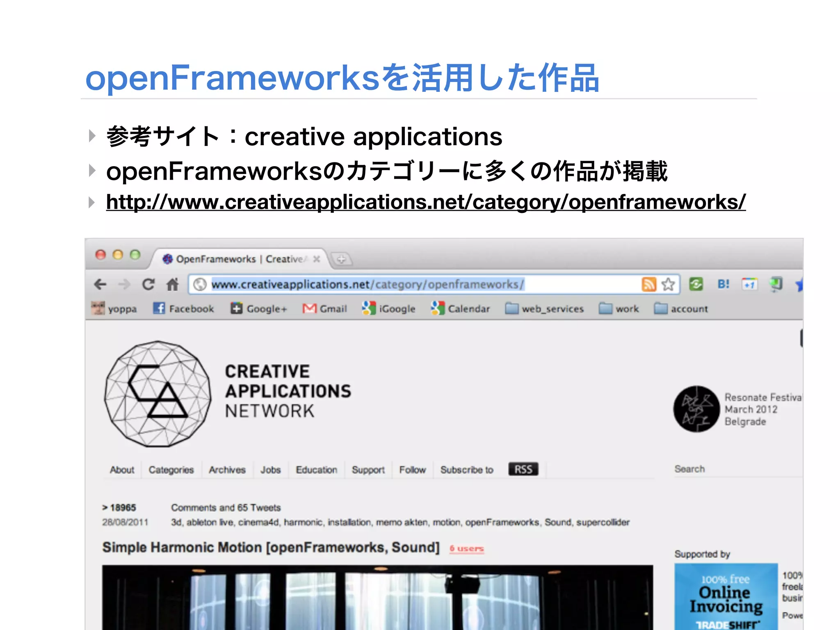Screen dimensions: 840x630
Task: Click the installation tag
Action: tap(349, 523)
